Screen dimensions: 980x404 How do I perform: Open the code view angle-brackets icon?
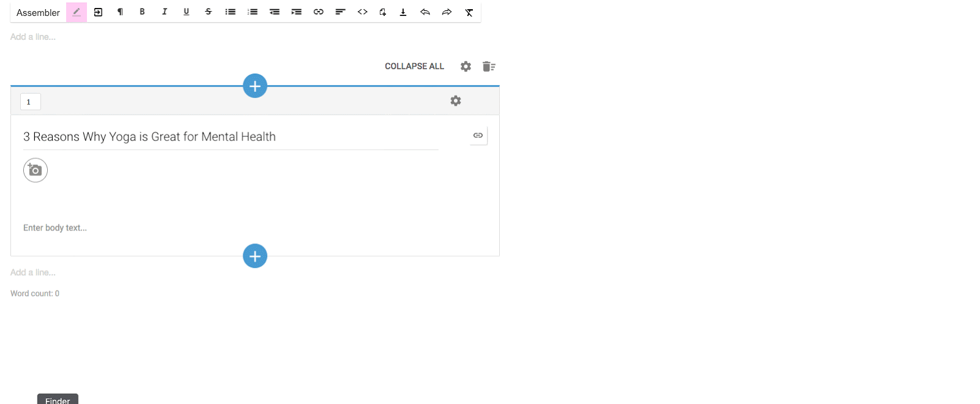pyautogui.click(x=363, y=12)
